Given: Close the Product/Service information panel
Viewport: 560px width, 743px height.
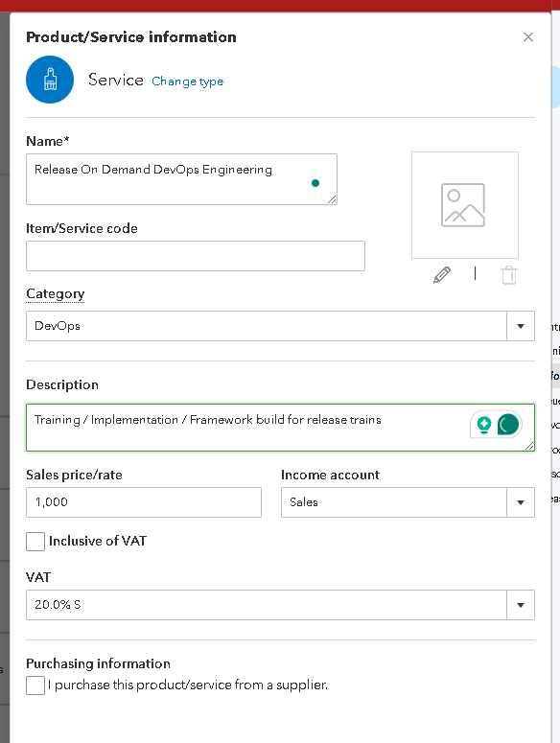Looking at the screenshot, I should 527,37.
